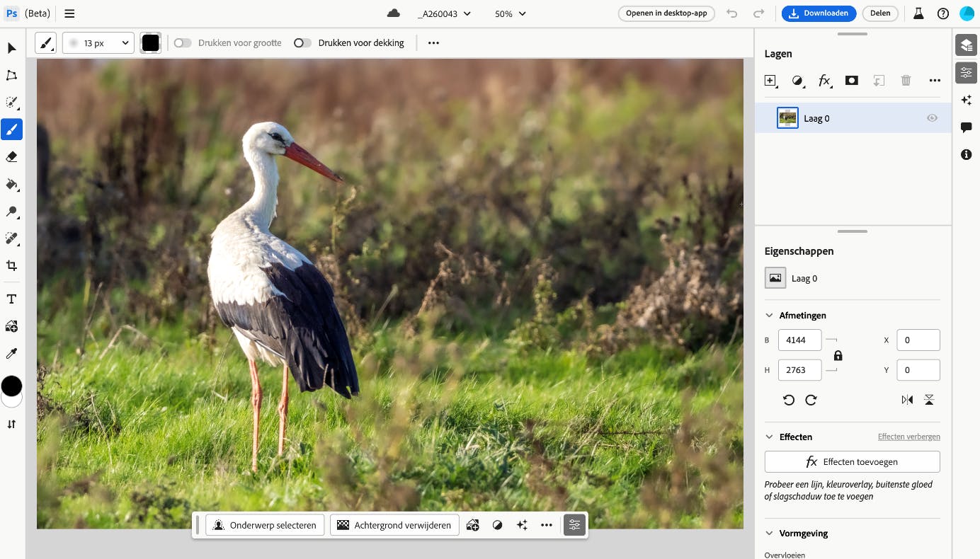Open the hamburger menu
This screenshot has width=980, height=559.
[x=69, y=13]
